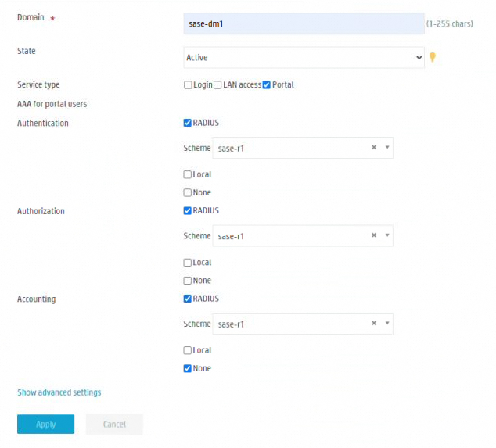Toggle the Authentication RADIUS checkbox
This screenshot has width=496, height=448.
point(187,123)
